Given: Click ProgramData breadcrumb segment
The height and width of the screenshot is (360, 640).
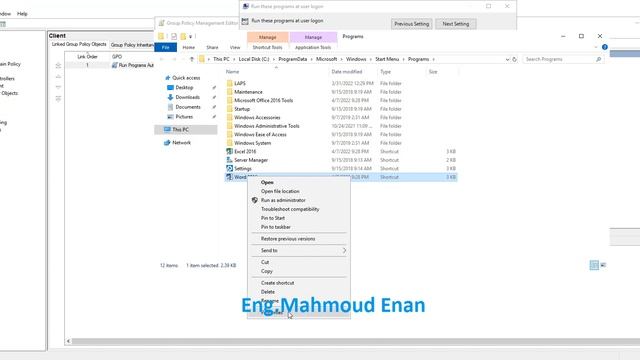Looking at the screenshot, I should (x=293, y=59).
